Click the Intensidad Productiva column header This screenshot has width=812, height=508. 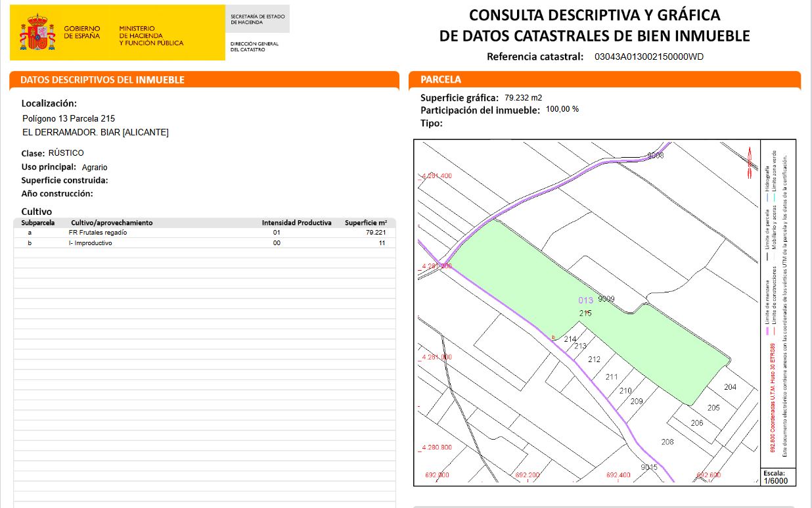click(x=296, y=223)
